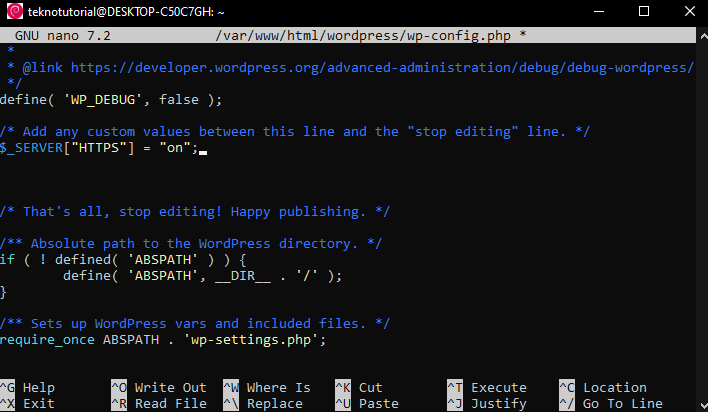Click ^C Location shortcut
Viewport: 708px width, 412px height.
(603, 388)
